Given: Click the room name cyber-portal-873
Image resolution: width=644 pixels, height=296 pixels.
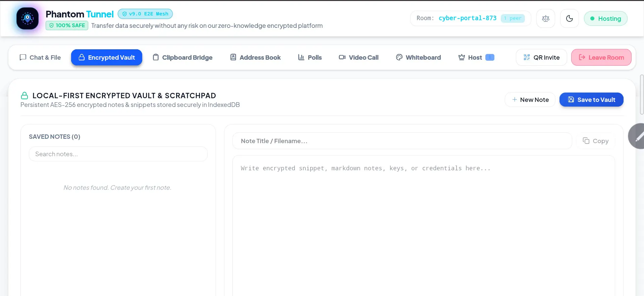Looking at the screenshot, I should 468,18.
